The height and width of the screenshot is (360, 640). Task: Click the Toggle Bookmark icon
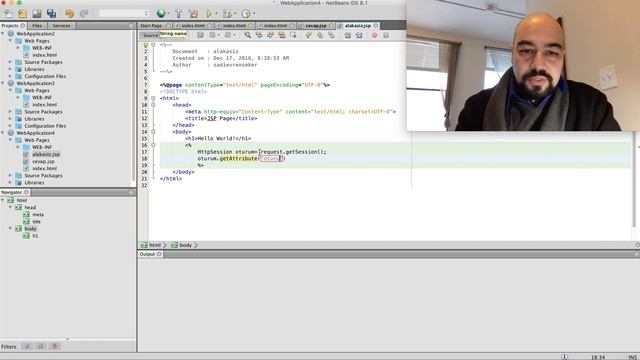point(331,36)
